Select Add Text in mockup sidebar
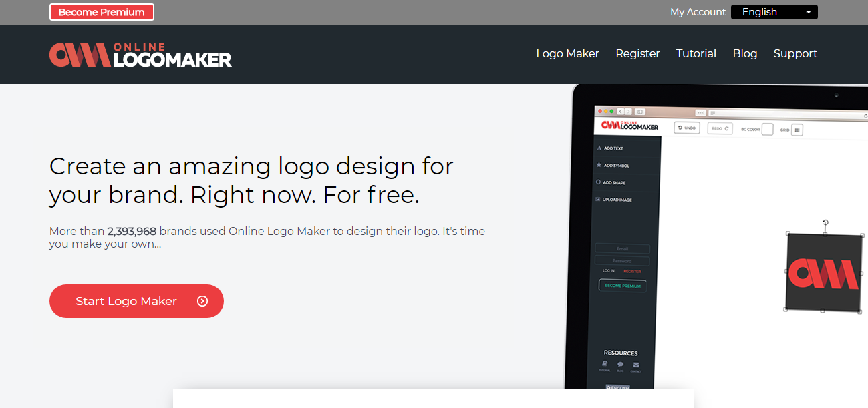Viewport: 868px width, 408px height. point(610,148)
